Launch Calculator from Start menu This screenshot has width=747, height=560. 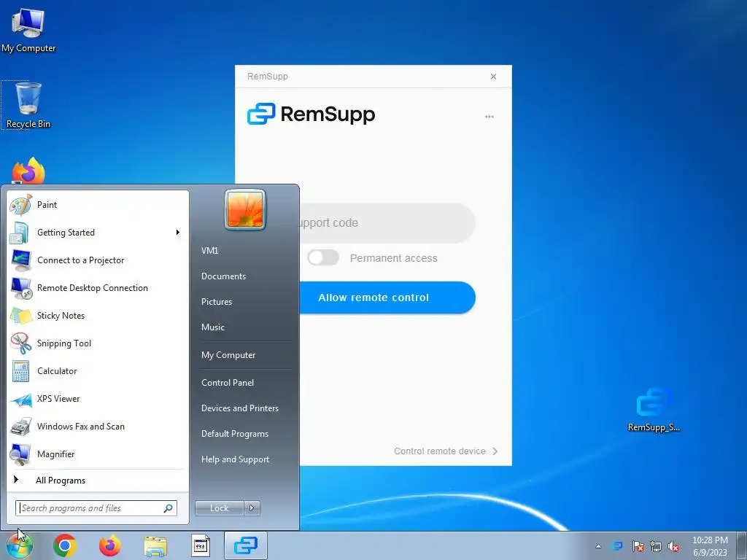tap(98, 371)
